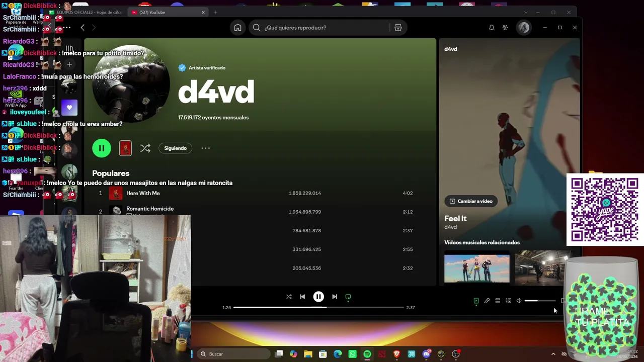Toggle repeat mode in the player
Viewport: 644px width, 362px height.
(348, 297)
